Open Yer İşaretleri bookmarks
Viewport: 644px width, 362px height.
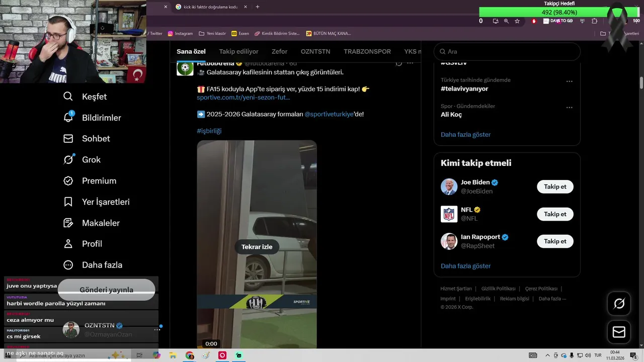click(x=97, y=202)
